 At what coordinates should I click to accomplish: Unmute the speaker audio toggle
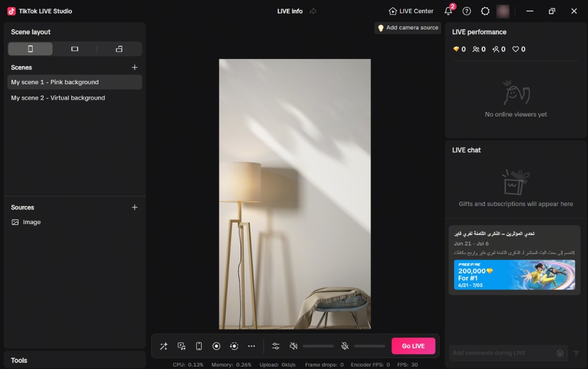tap(293, 345)
